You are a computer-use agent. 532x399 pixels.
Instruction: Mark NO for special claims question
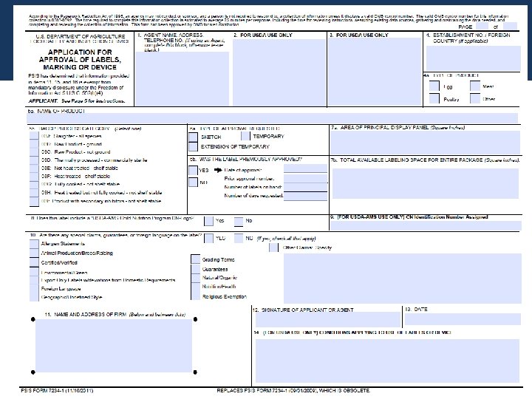[239, 238]
